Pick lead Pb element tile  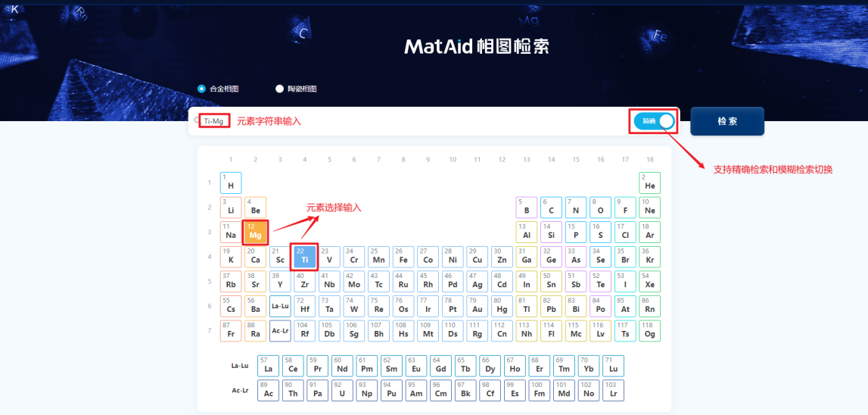552,306
